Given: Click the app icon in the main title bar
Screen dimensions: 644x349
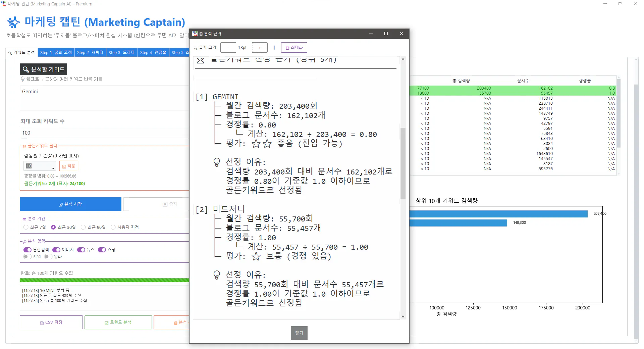Looking at the screenshot, I should click(x=4, y=4).
